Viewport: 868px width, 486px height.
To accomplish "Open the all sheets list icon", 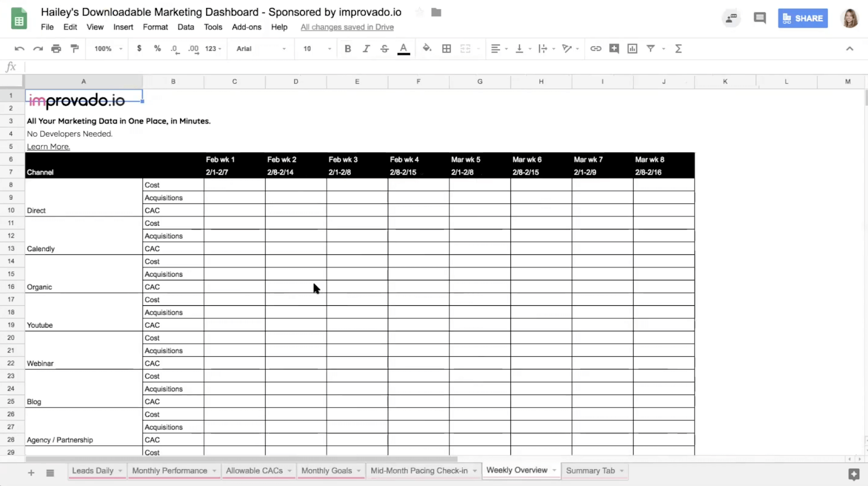I will tap(50, 473).
